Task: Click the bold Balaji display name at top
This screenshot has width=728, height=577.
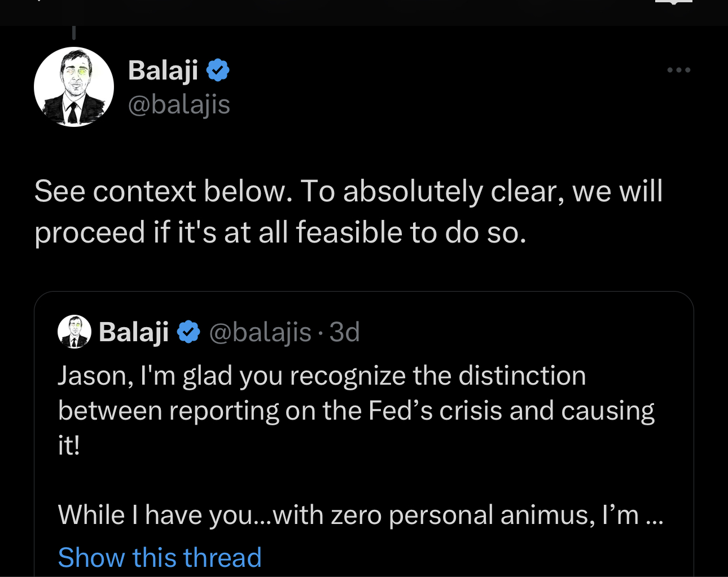Action: tap(163, 70)
